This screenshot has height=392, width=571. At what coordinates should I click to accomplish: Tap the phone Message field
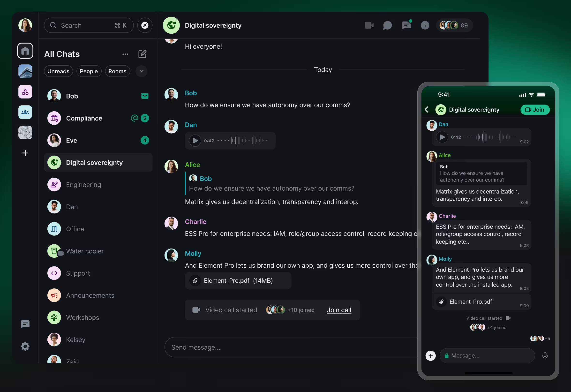(x=487, y=356)
